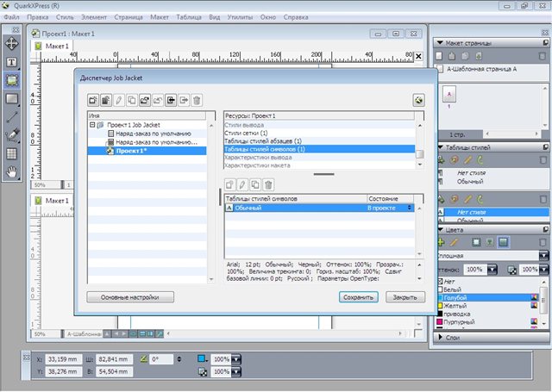This screenshot has height=392, width=552.
Task: Open Справка menu
Action: click(x=296, y=17)
